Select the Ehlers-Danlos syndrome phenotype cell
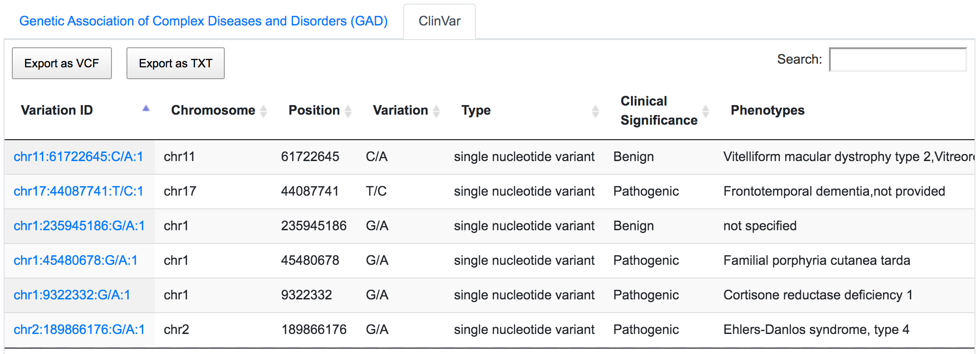 click(816, 329)
